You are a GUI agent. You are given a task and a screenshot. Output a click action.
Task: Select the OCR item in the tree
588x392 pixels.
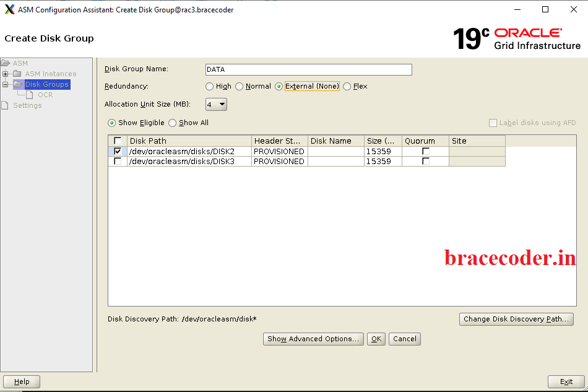45,95
